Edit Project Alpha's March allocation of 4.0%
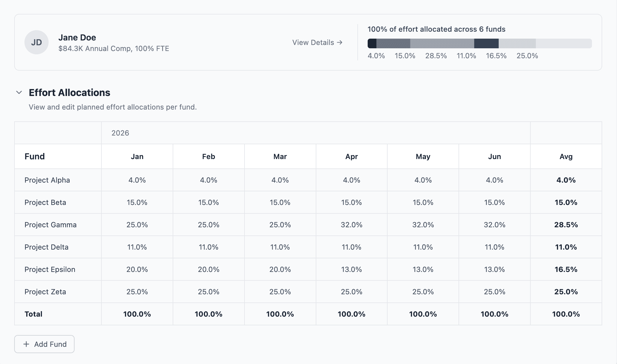Image resolution: width=617 pixels, height=364 pixels. pyautogui.click(x=280, y=180)
